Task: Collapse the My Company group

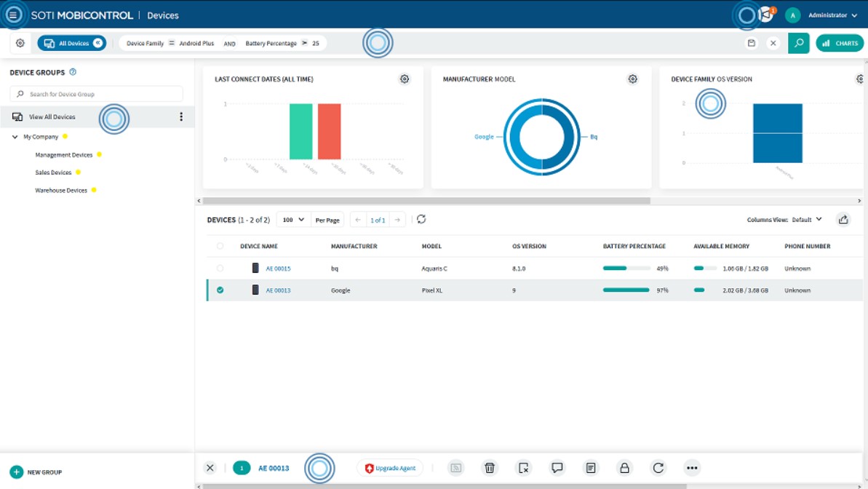Action: [x=16, y=136]
